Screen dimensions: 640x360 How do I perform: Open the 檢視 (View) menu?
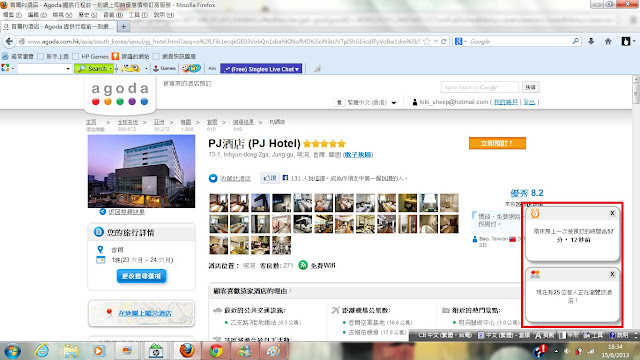pyautogui.click(x=62, y=15)
